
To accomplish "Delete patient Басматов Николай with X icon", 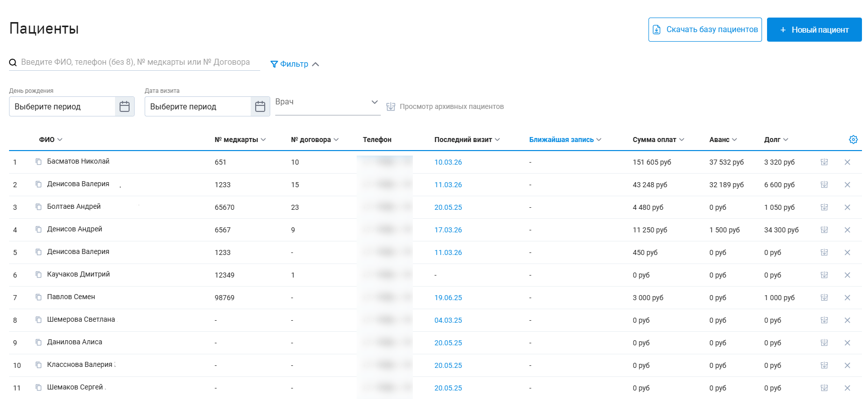I will coord(847,162).
